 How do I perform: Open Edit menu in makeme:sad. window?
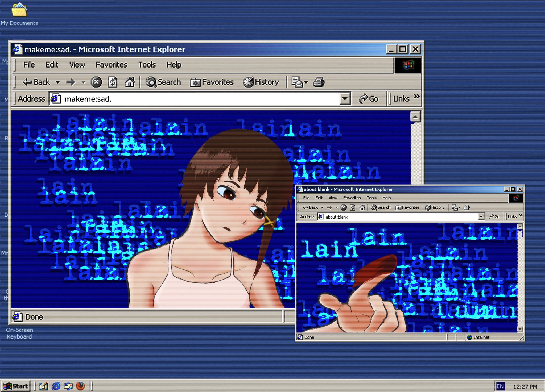[x=52, y=65]
